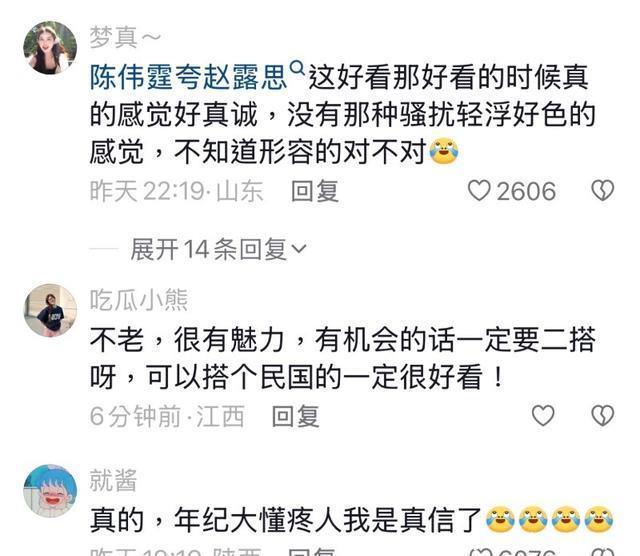Open 吃瓜小熊's profile avatar
The height and width of the screenshot is (556, 640).
coord(50,310)
